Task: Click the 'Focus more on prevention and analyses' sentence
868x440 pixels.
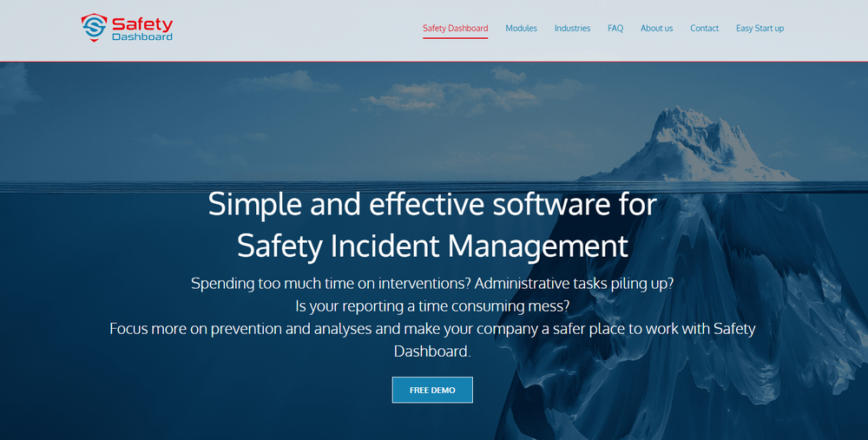Action: [432, 340]
